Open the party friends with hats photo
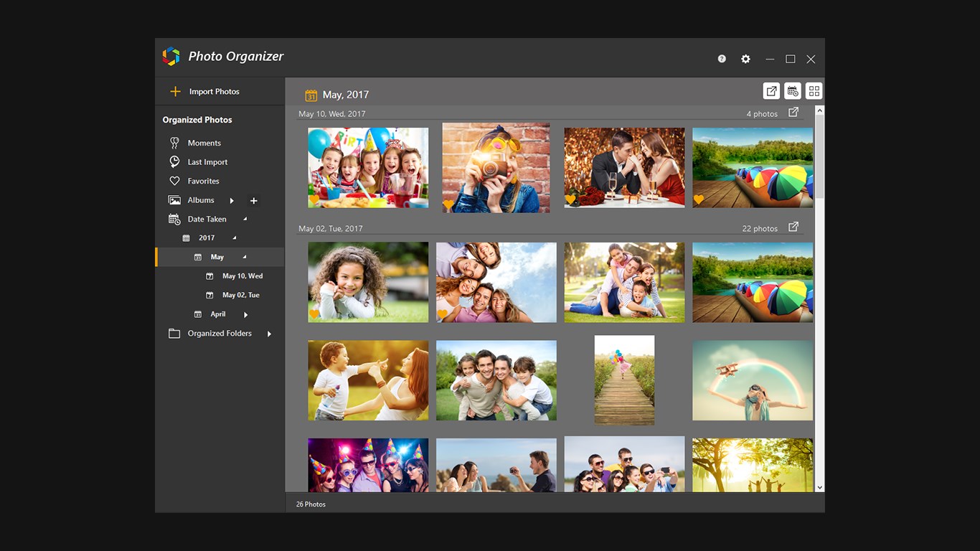Viewport: 980px width, 551px height. point(368,465)
